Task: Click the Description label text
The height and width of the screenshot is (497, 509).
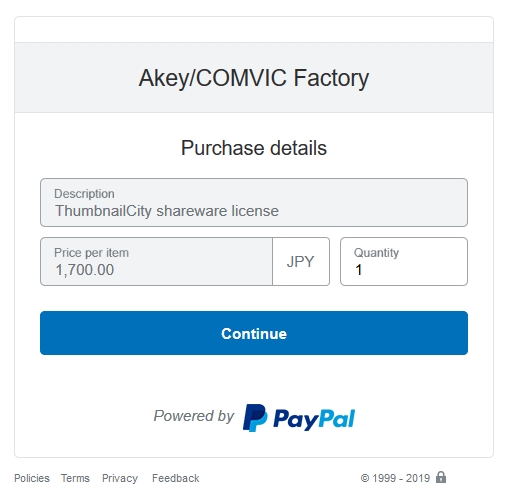Action: (84, 194)
